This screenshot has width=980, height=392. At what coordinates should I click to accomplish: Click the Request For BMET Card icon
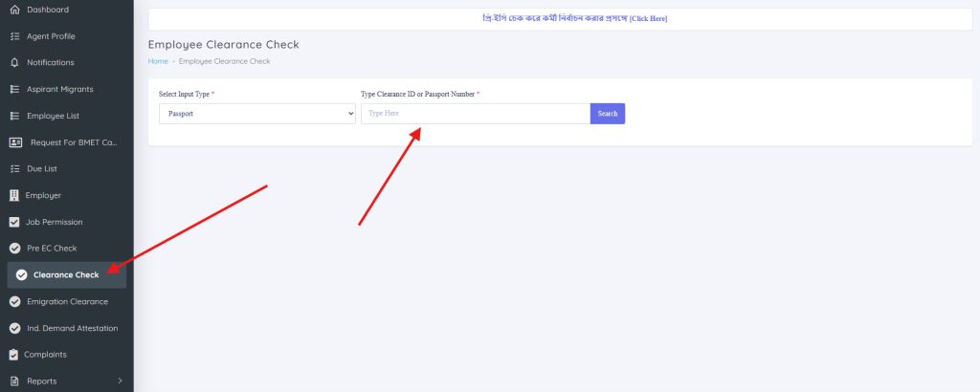pyautogui.click(x=16, y=142)
